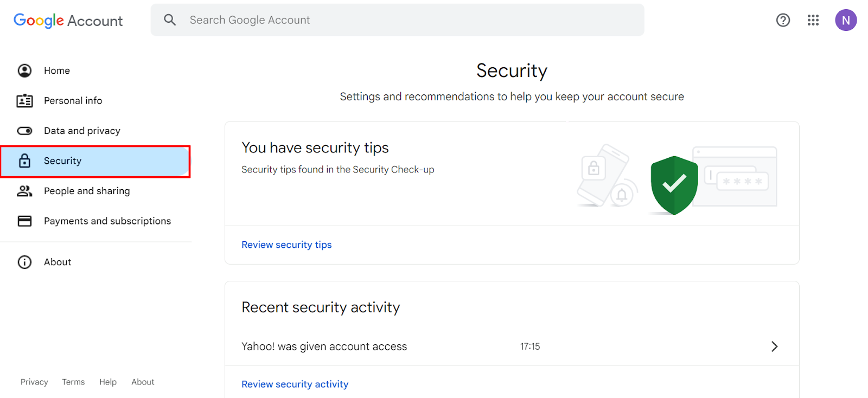Click the Data and privacy toggle icon
Image resolution: width=868 pixels, height=398 pixels.
24,131
